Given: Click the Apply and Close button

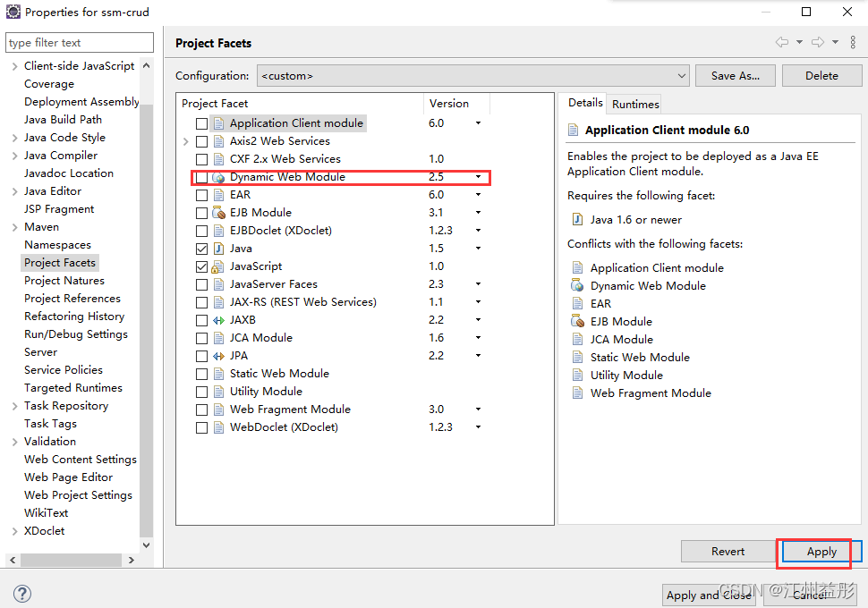Looking at the screenshot, I should click(x=709, y=595).
